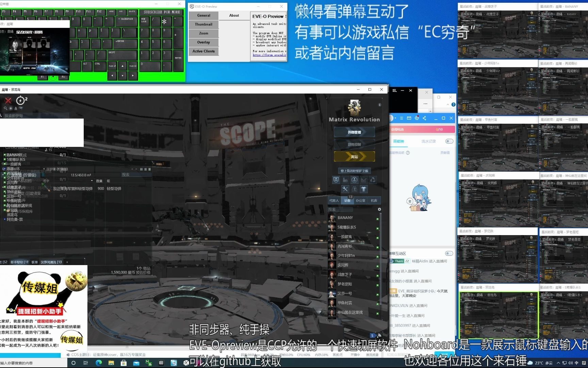Open the 汉莎间通讯 chat channel tab

(x=51, y=262)
